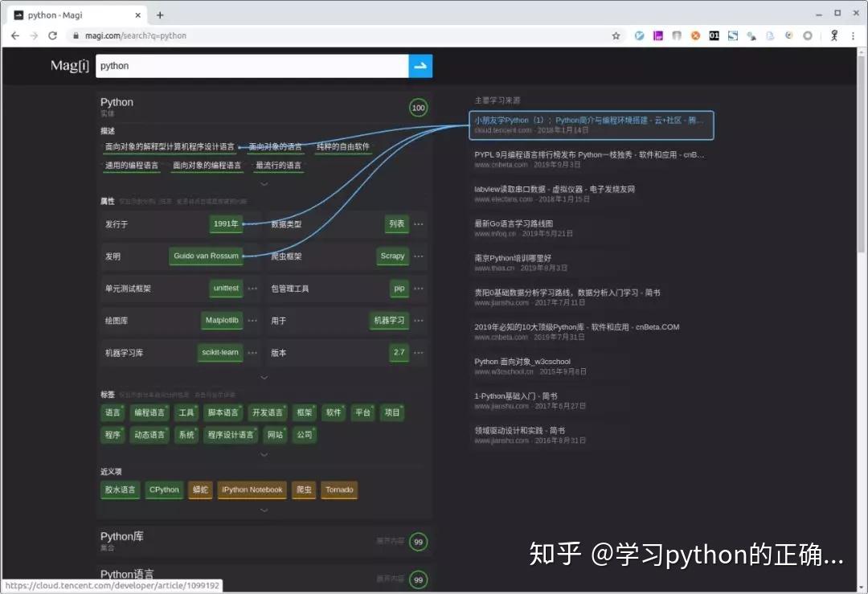868x594 pixels.
Task: Click the Tornado similar item
Action: pos(339,490)
